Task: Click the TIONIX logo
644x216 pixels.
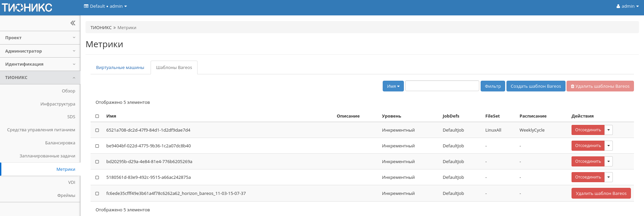Action: point(27,7)
